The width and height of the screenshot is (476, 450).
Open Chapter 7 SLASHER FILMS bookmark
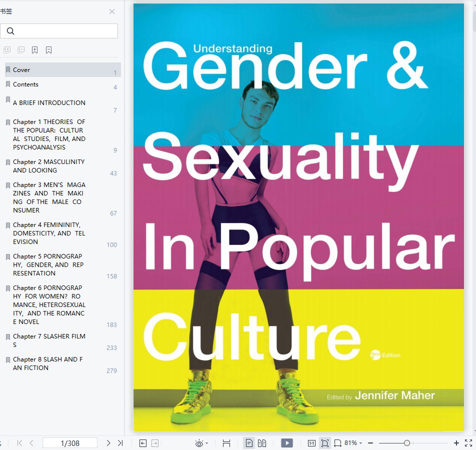pos(63,340)
